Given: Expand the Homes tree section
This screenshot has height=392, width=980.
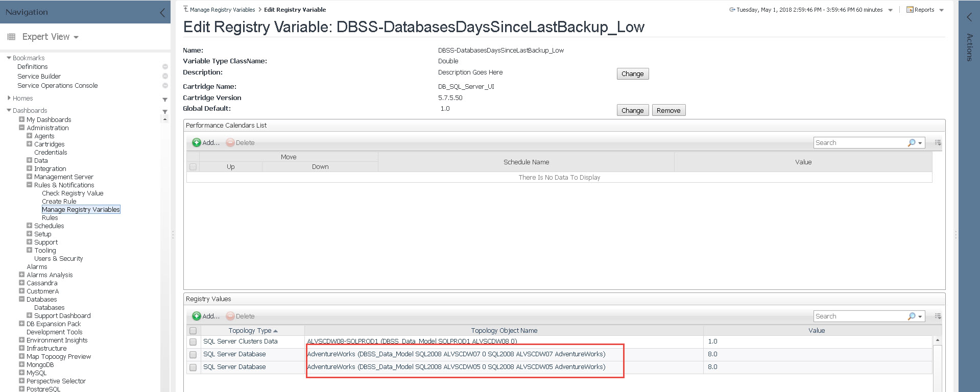Looking at the screenshot, I should [9, 98].
